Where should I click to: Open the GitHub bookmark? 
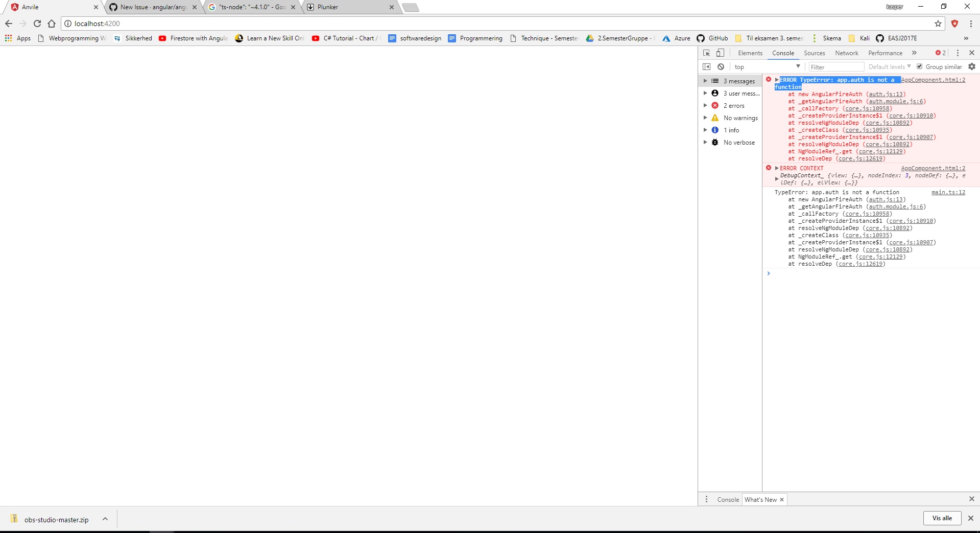pos(712,38)
